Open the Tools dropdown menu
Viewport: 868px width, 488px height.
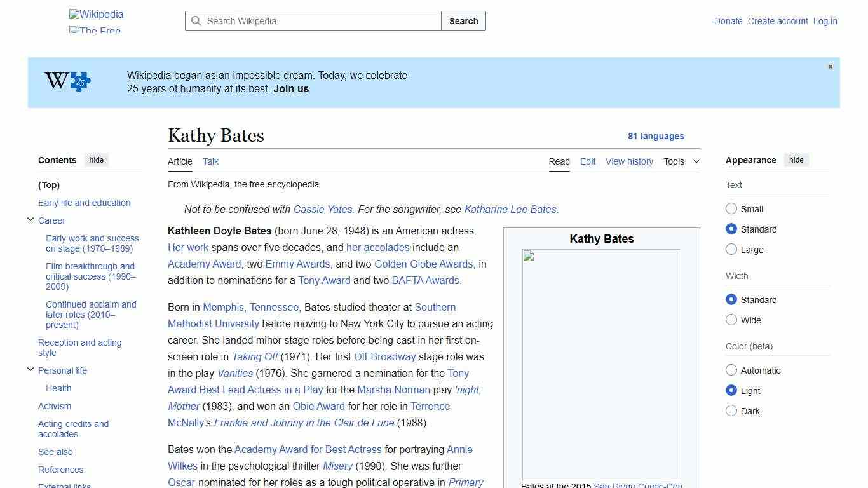pyautogui.click(x=681, y=161)
